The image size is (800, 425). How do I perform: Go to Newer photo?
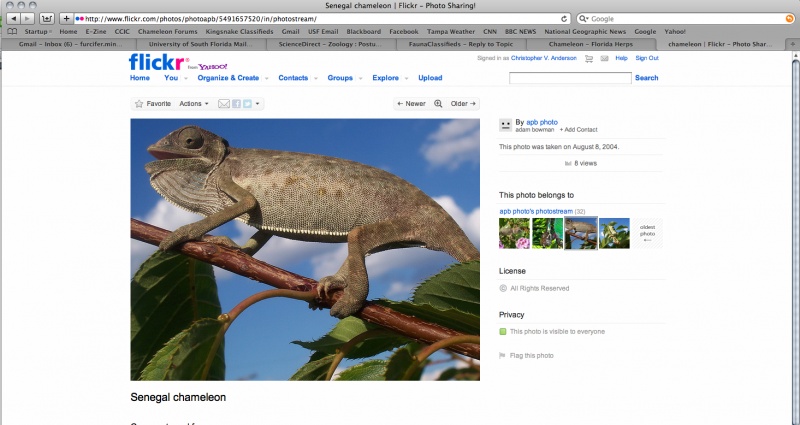tap(411, 104)
